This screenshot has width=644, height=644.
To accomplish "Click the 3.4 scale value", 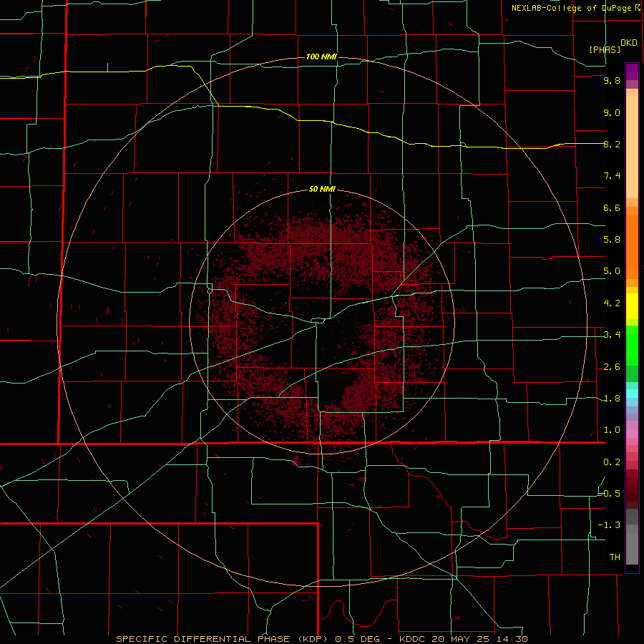I will click(612, 335).
